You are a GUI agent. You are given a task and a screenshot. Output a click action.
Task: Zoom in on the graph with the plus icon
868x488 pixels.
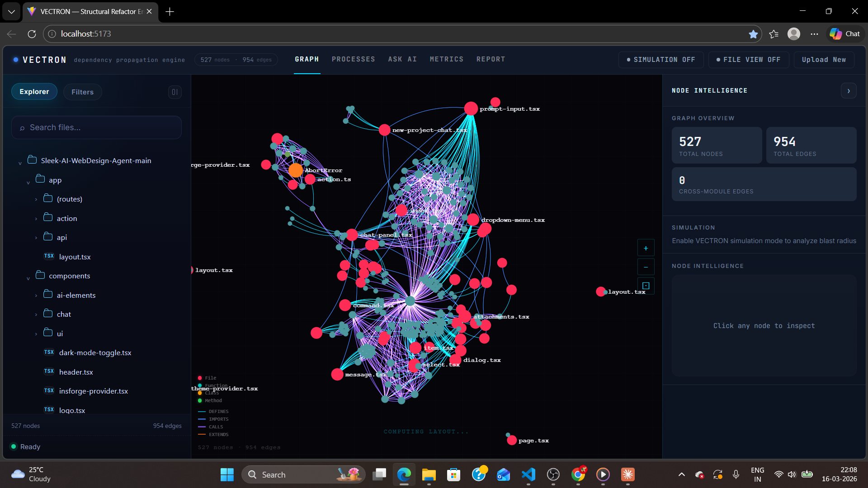tap(646, 248)
